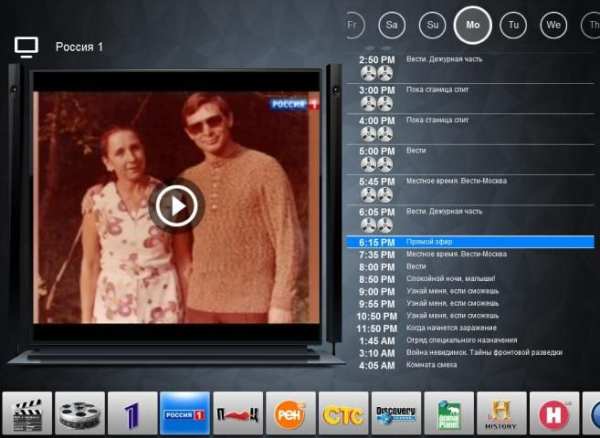This screenshot has width=600, height=438.
Task: Select Sunday in the day selector
Action: 432,25
